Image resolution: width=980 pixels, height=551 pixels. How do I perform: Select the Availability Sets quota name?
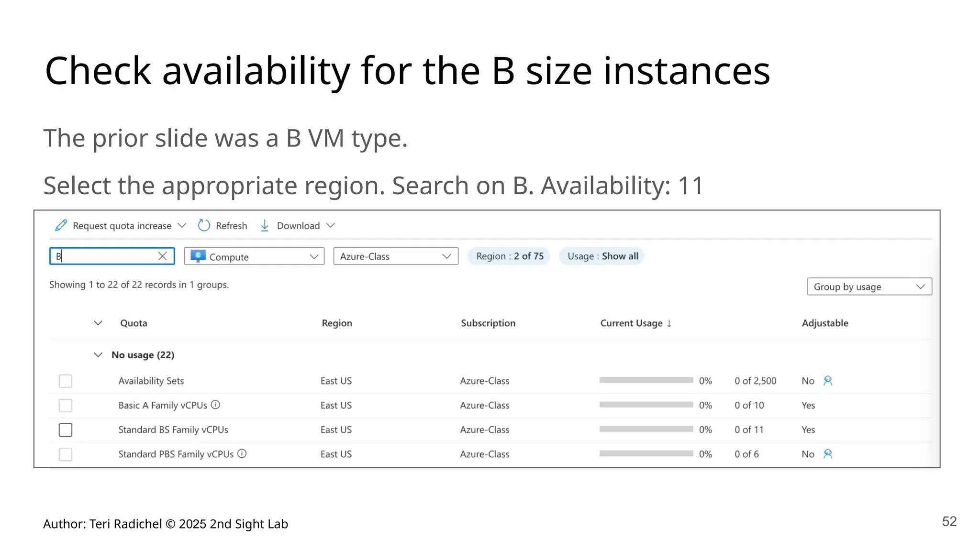(x=151, y=381)
